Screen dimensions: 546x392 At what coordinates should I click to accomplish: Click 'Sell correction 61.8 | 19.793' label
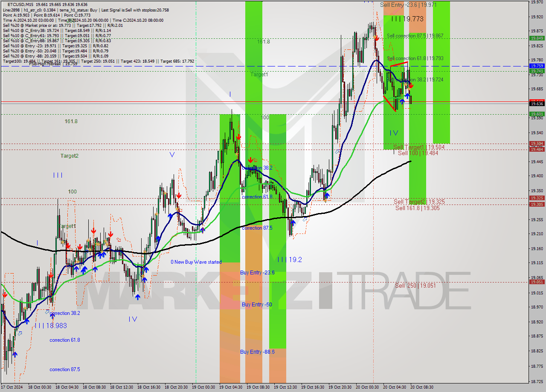(x=415, y=58)
